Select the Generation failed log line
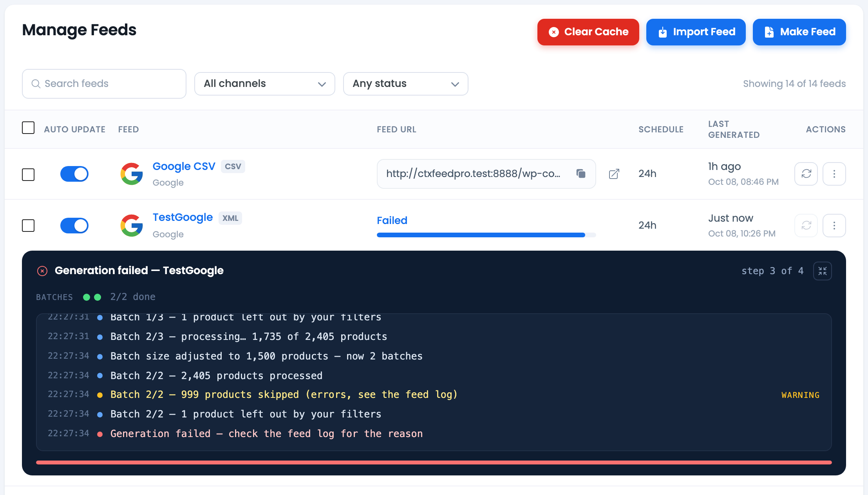Viewport: 868px width, 495px height. click(434, 434)
